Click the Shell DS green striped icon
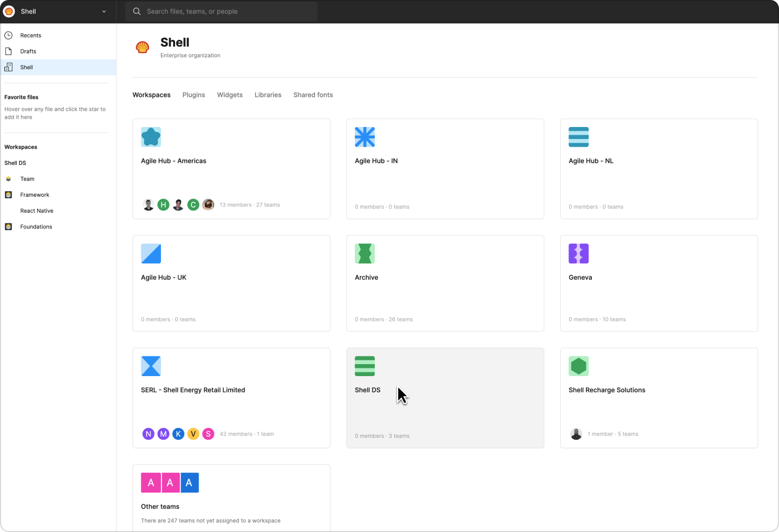 (365, 366)
